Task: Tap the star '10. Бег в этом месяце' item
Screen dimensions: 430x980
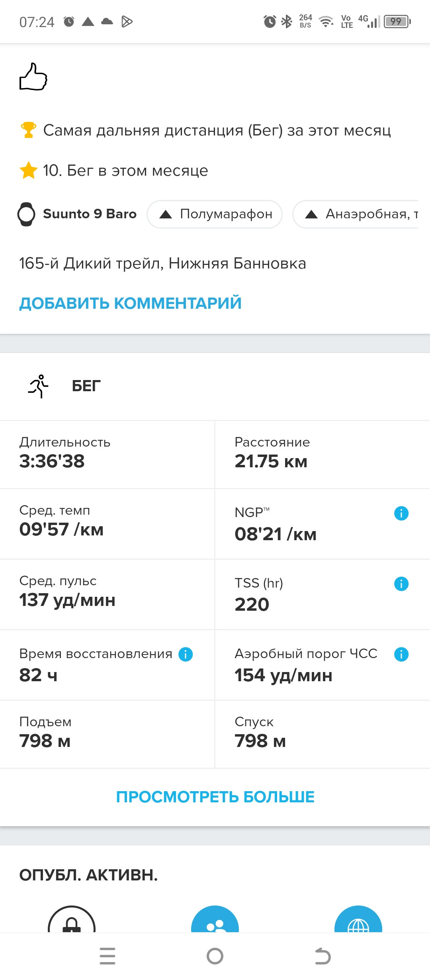Action: click(x=114, y=171)
